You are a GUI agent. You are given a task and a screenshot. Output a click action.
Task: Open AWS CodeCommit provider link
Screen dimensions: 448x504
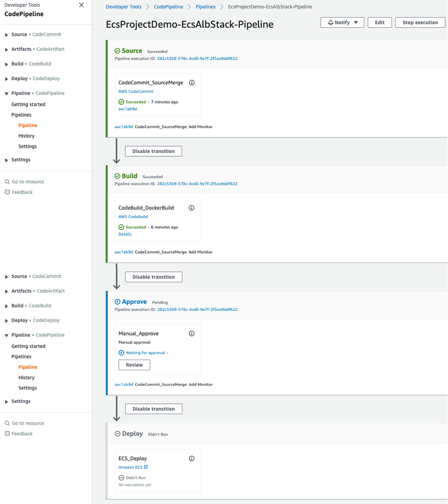tap(136, 91)
